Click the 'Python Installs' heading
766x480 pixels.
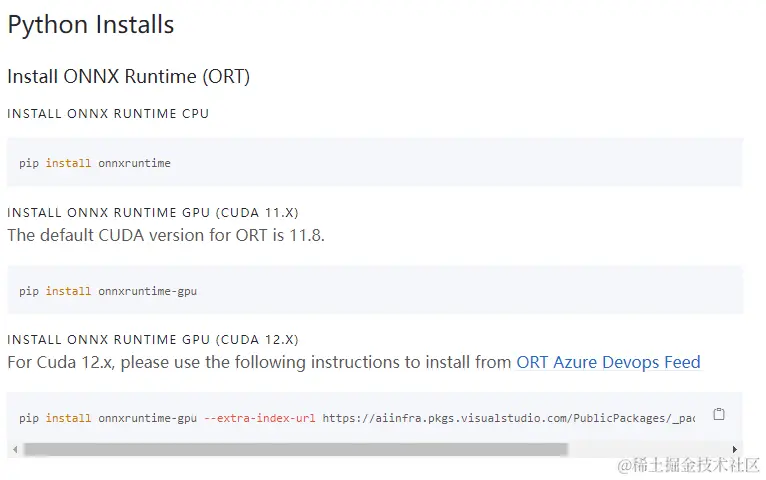91,25
